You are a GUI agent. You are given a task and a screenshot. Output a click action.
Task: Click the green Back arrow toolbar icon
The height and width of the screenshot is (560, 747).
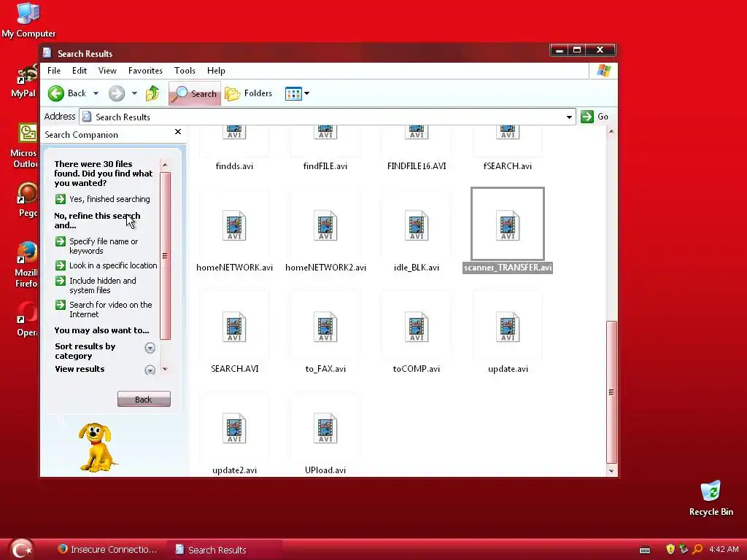point(56,93)
